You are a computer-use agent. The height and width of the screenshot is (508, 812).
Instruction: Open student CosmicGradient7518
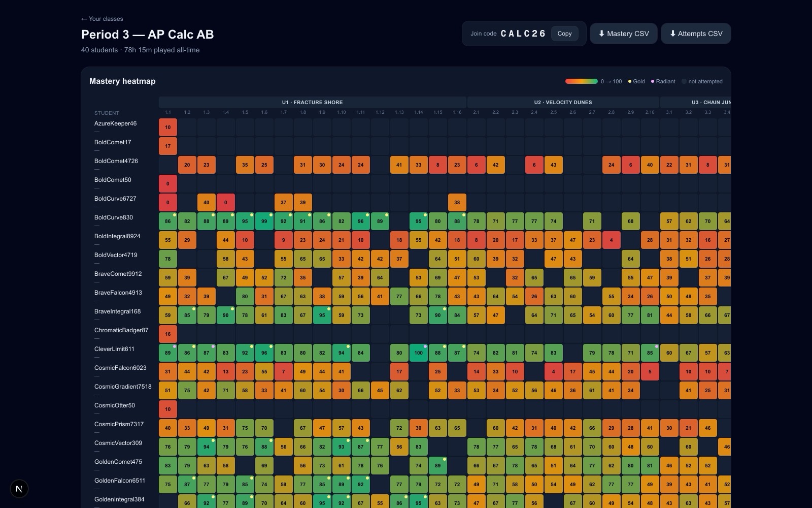tap(123, 387)
